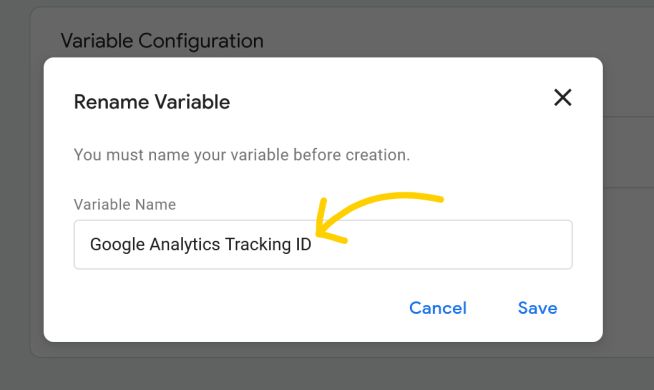
Task: Place cursor after 'ID' in the name field
Action: click(x=312, y=244)
